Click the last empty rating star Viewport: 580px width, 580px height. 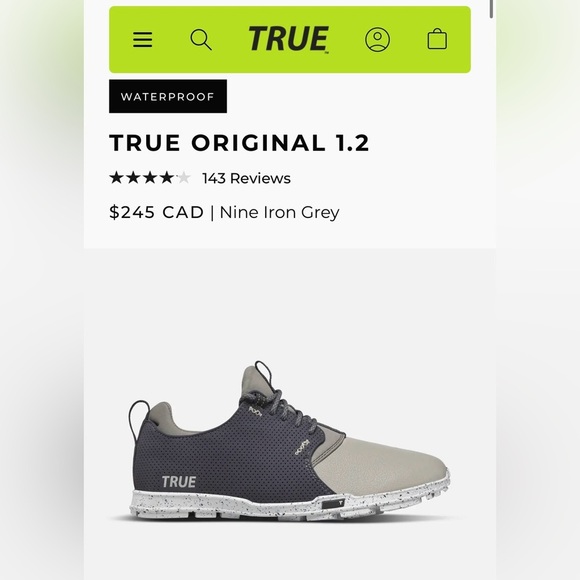coord(183,178)
